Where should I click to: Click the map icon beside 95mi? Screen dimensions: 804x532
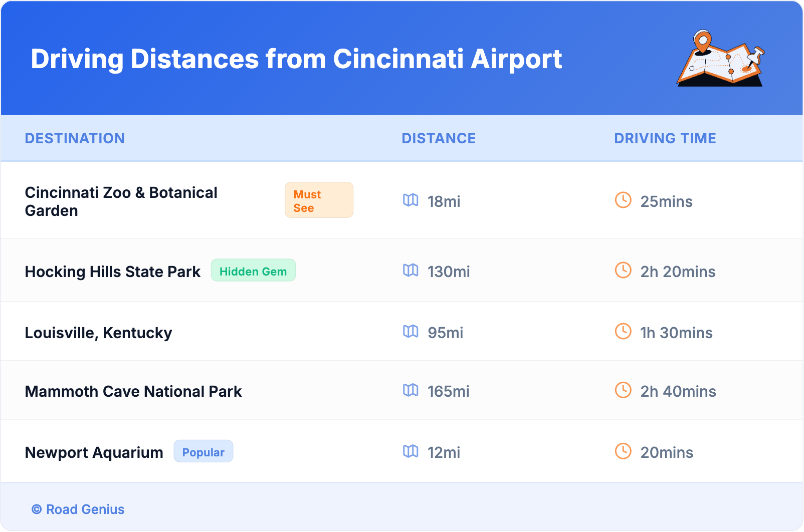[411, 332]
